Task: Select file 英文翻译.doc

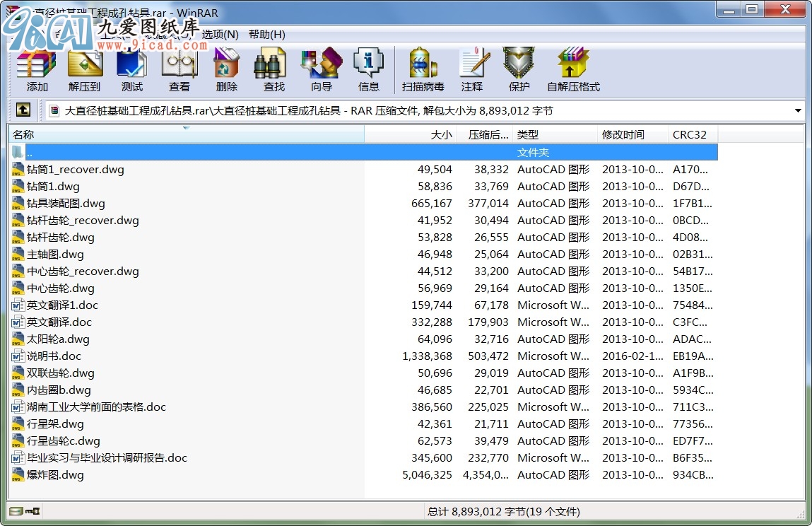Action: (x=59, y=322)
